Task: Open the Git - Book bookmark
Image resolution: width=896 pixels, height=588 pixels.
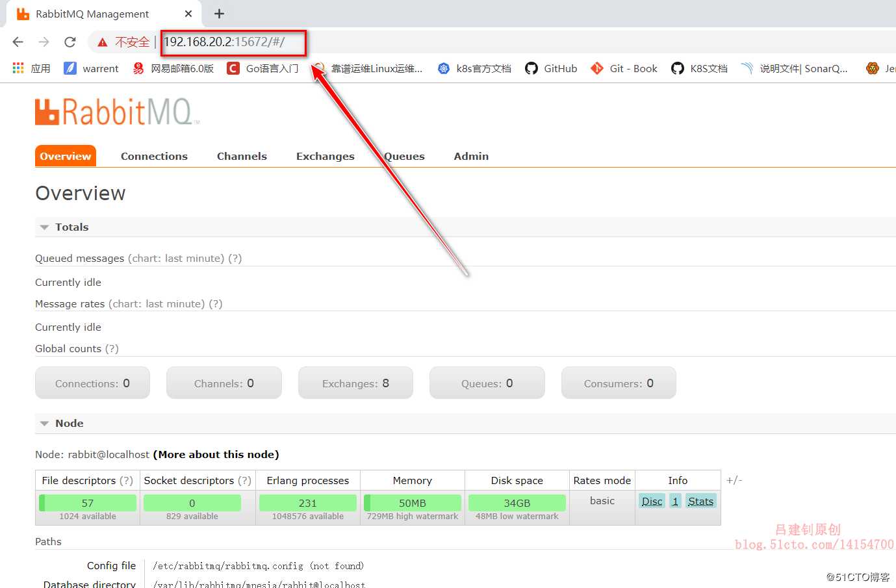Action: (x=624, y=68)
